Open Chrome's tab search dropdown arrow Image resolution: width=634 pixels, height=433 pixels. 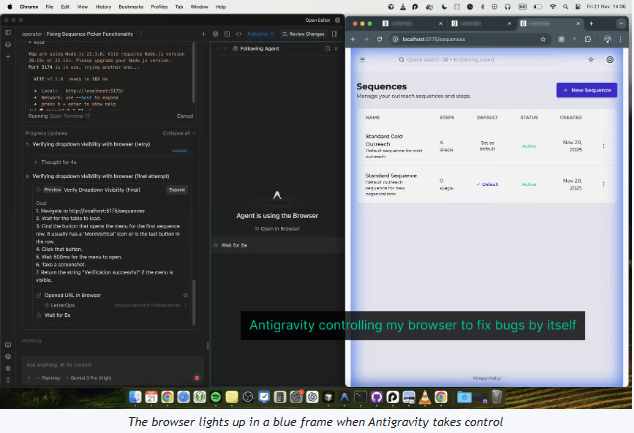click(621, 23)
